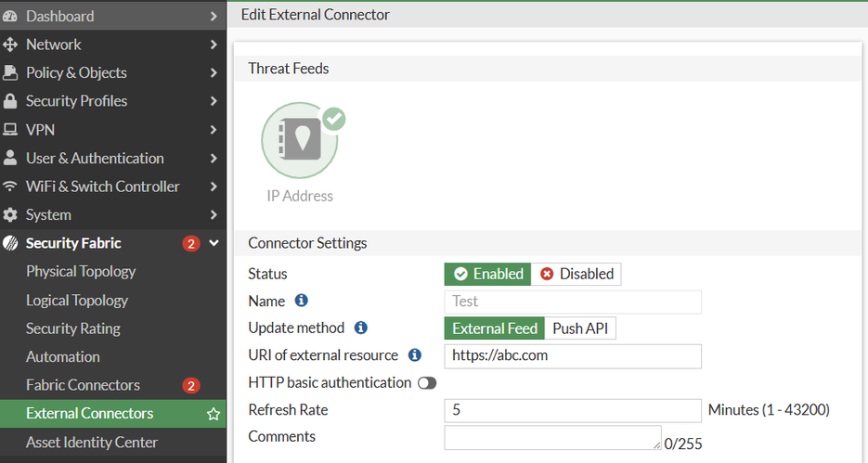Click the star icon on External Connectors
This screenshot has height=463, width=868.
click(x=214, y=414)
